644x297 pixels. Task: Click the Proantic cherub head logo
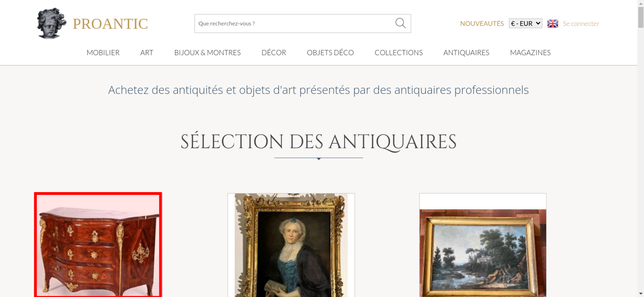click(52, 23)
